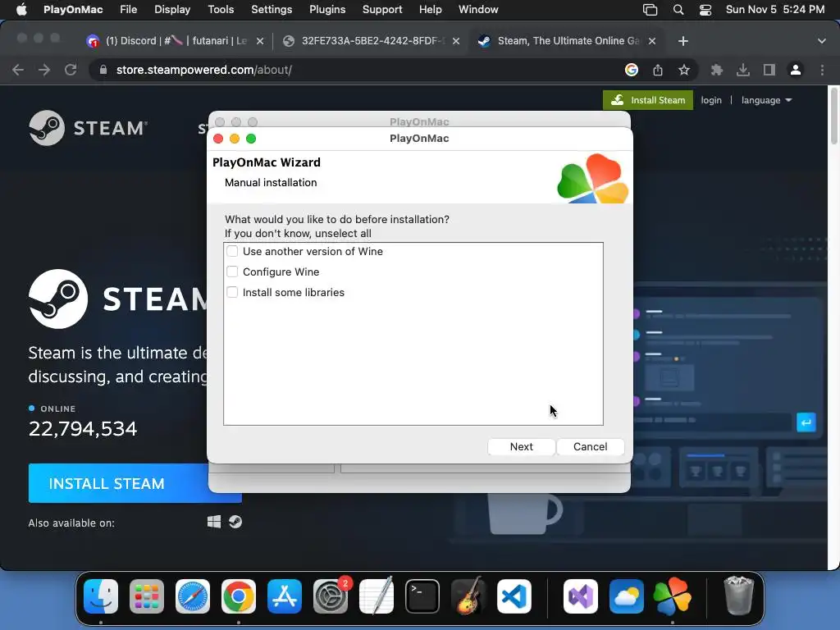Screen dimensions: 840x630
Task: Open the File menu
Action: pos(128,10)
